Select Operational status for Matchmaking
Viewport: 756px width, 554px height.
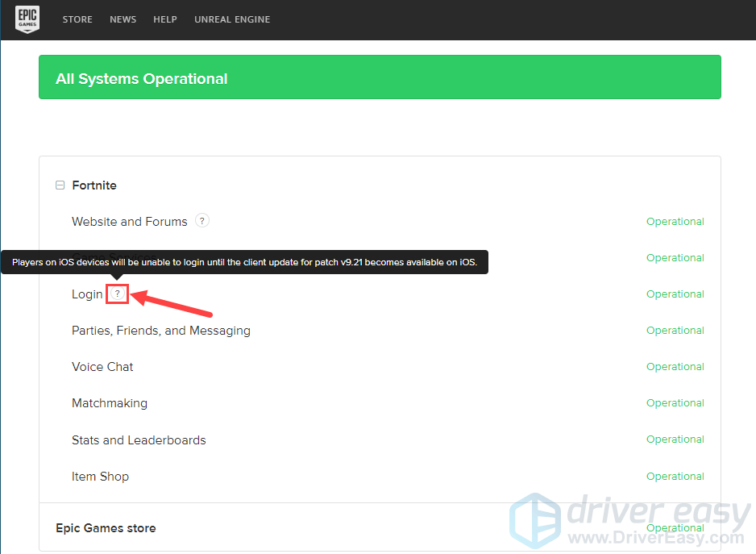(675, 402)
